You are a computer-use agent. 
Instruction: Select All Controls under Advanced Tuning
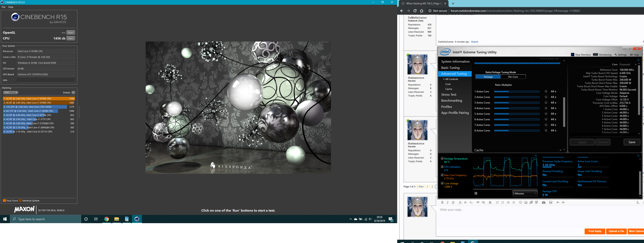click(451, 79)
